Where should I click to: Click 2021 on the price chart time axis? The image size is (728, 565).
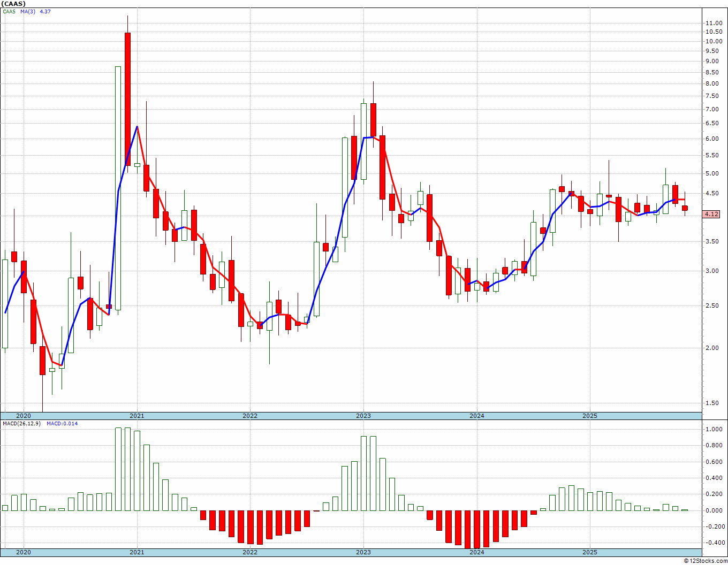[136, 416]
